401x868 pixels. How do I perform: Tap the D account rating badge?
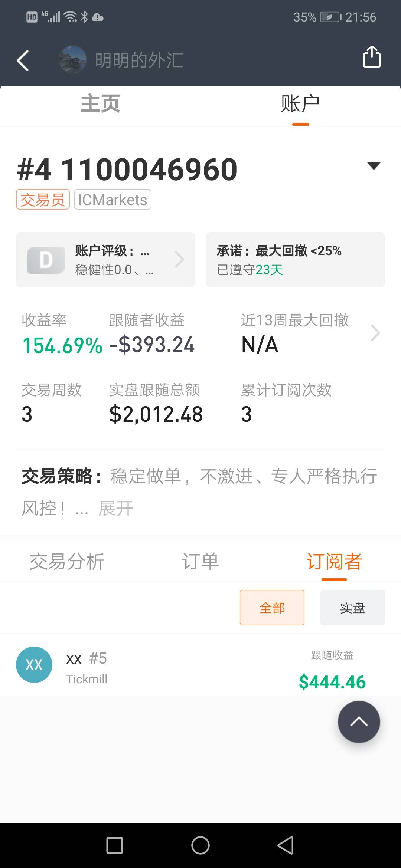click(46, 260)
